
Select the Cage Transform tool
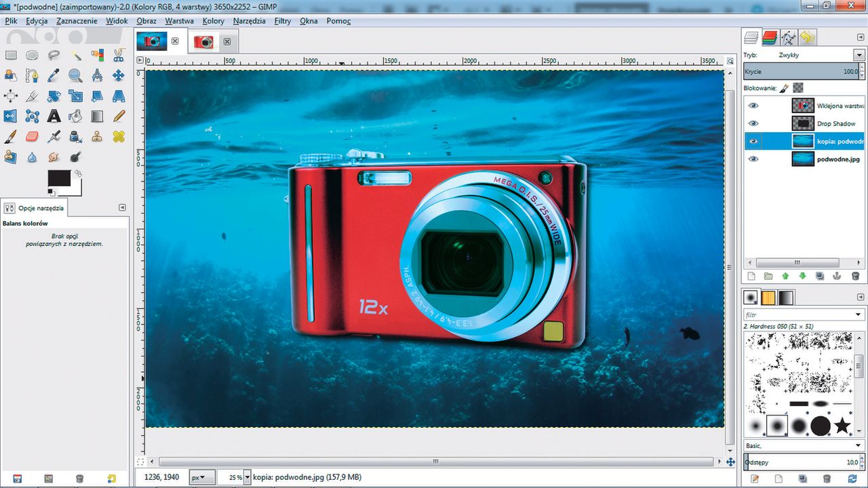(x=32, y=116)
